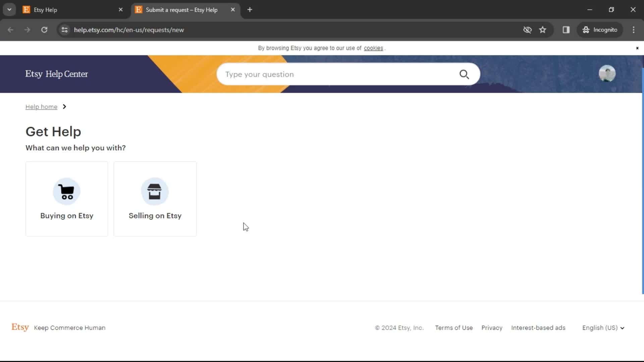644x362 pixels.
Task: Click the third-party cookies blocked eye icon
Action: click(527, 30)
